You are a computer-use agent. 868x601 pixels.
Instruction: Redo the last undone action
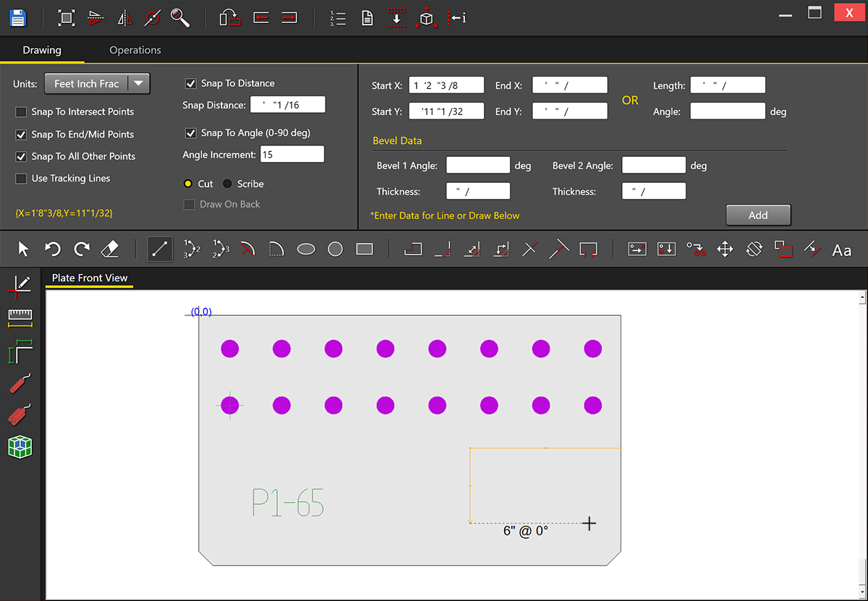(82, 250)
